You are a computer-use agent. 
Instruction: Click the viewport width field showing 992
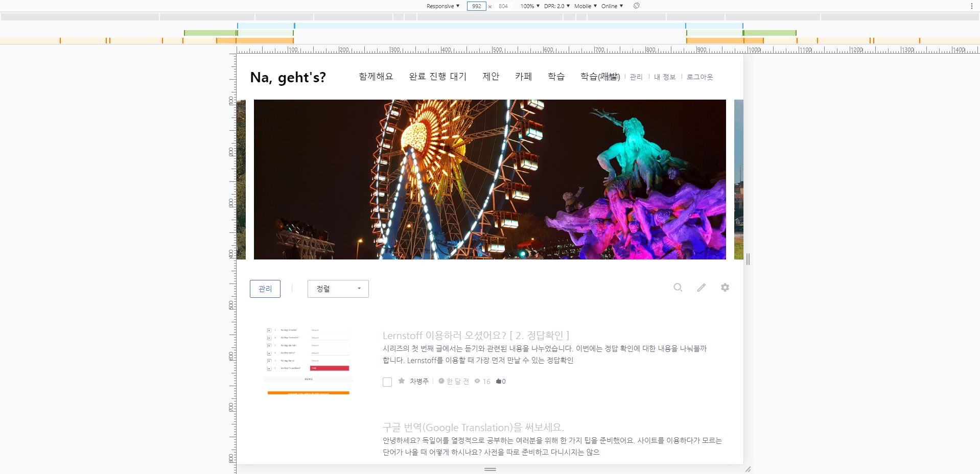point(476,6)
